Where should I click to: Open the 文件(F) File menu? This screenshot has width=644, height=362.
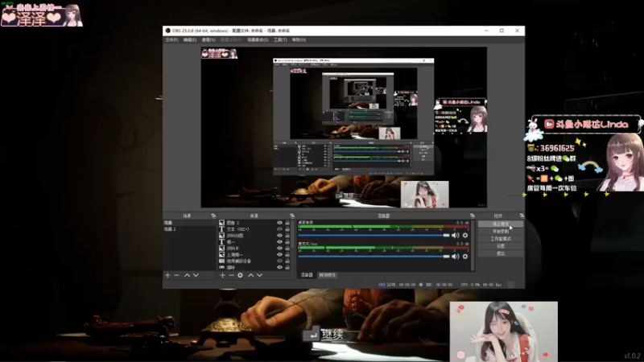[171, 39]
